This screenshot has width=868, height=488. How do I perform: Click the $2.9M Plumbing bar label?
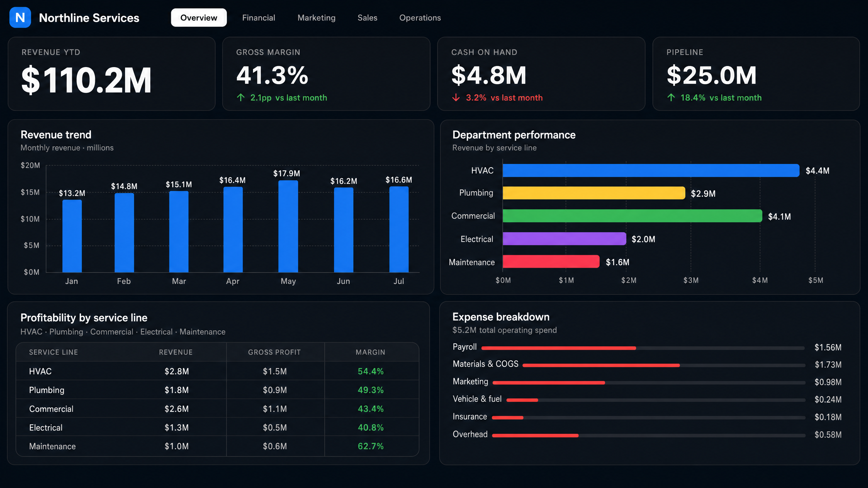pos(703,194)
